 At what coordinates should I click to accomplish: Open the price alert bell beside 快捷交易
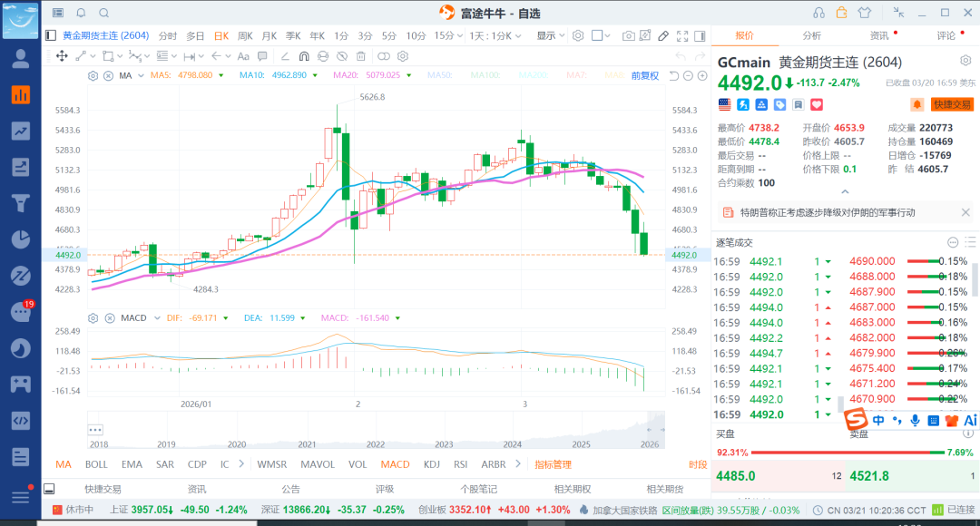916,104
